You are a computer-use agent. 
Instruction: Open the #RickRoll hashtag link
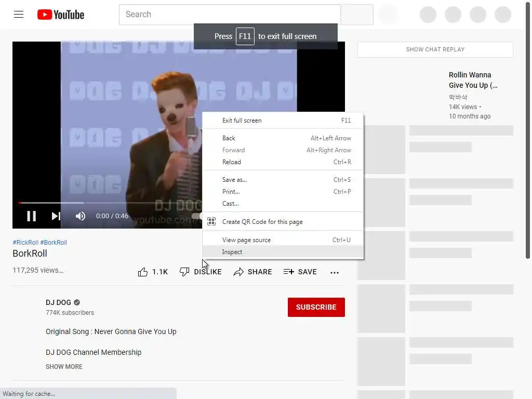coord(25,242)
